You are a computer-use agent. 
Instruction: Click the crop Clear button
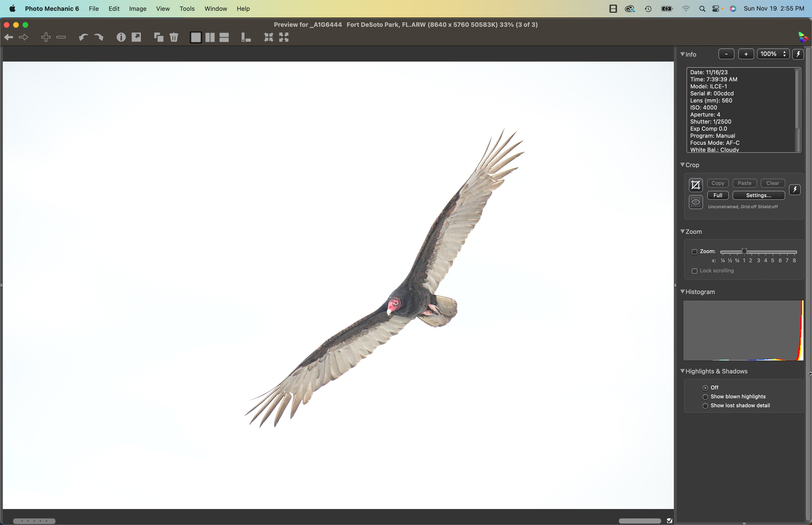point(773,183)
